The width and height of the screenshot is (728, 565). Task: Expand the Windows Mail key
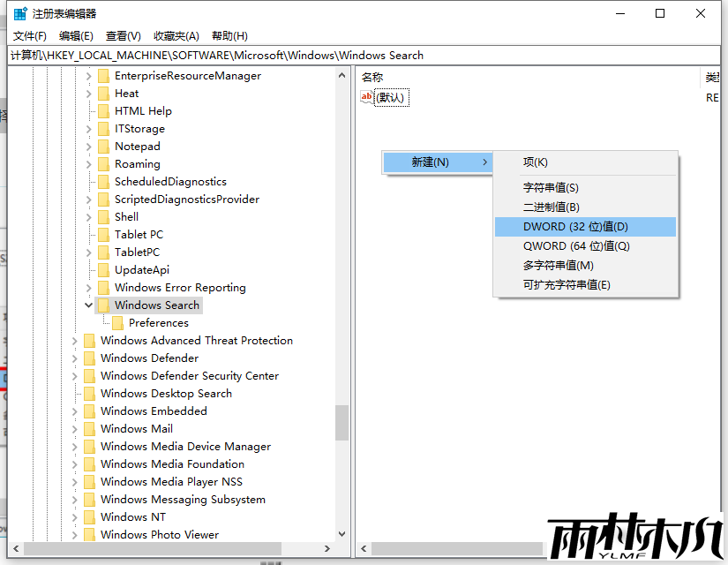[x=75, y=428]
